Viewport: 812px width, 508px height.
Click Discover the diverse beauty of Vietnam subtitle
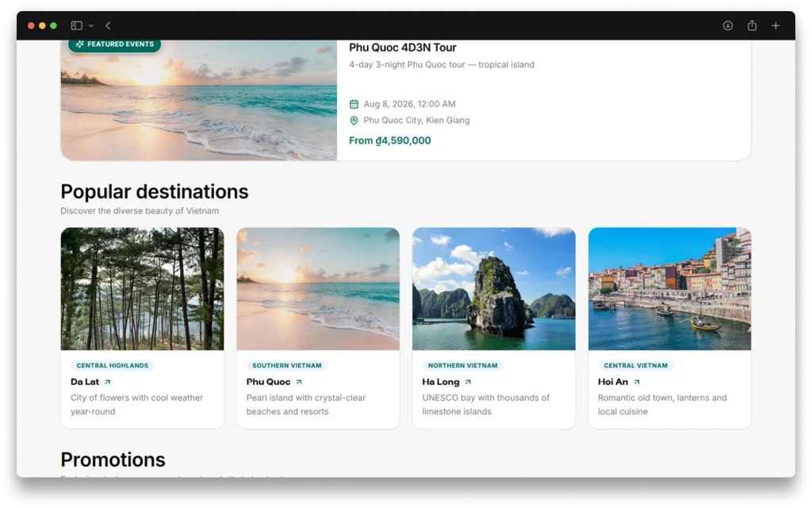coord(140,211)
